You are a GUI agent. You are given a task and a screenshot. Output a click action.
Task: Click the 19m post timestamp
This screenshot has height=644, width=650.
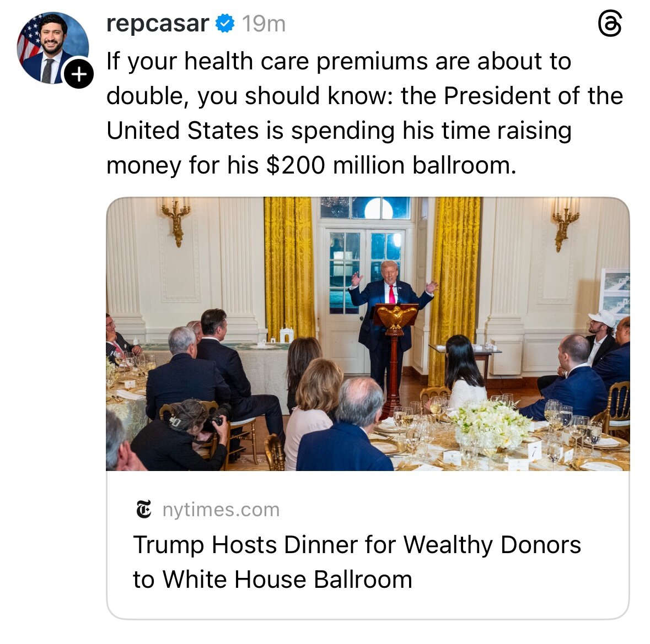[264, 24]
